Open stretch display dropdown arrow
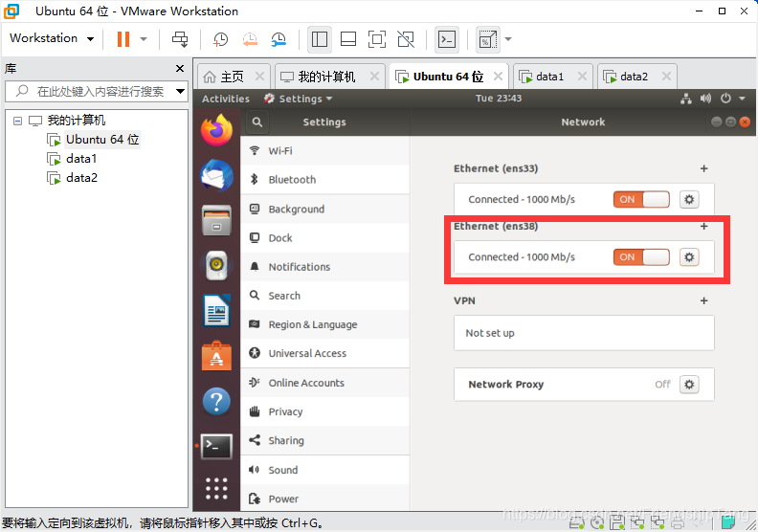The image size is (758, 532). tap(508, 39)
